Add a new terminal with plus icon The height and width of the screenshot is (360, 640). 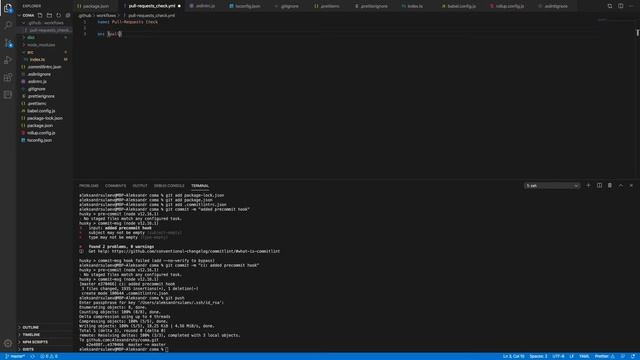[x=588, y=185]
